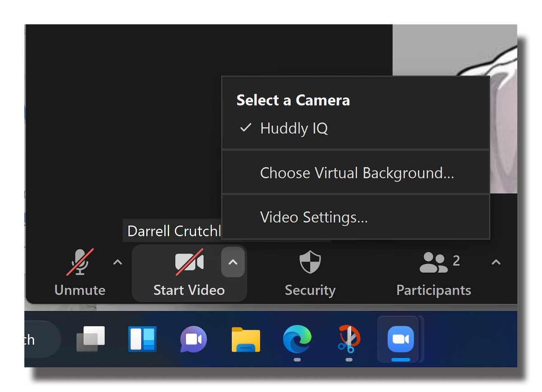This screenshot has height=392, width=542.
Task: Unmute the microphone in Zoom
Action: pos(80,273)
